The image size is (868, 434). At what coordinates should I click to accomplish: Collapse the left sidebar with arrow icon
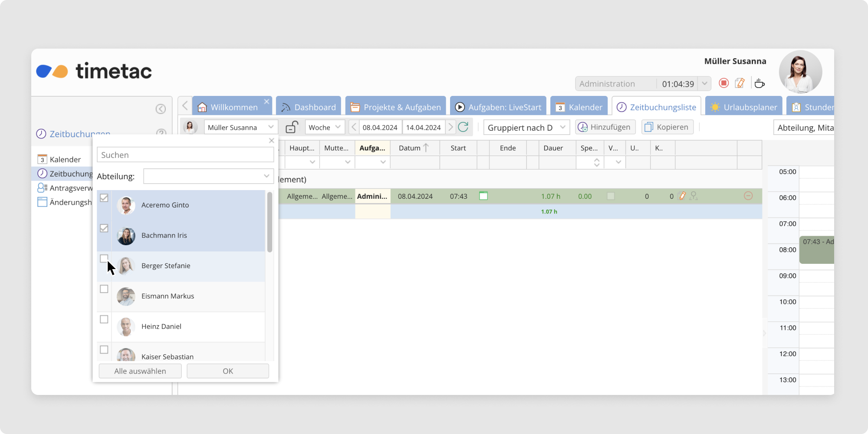pos(161,109)
